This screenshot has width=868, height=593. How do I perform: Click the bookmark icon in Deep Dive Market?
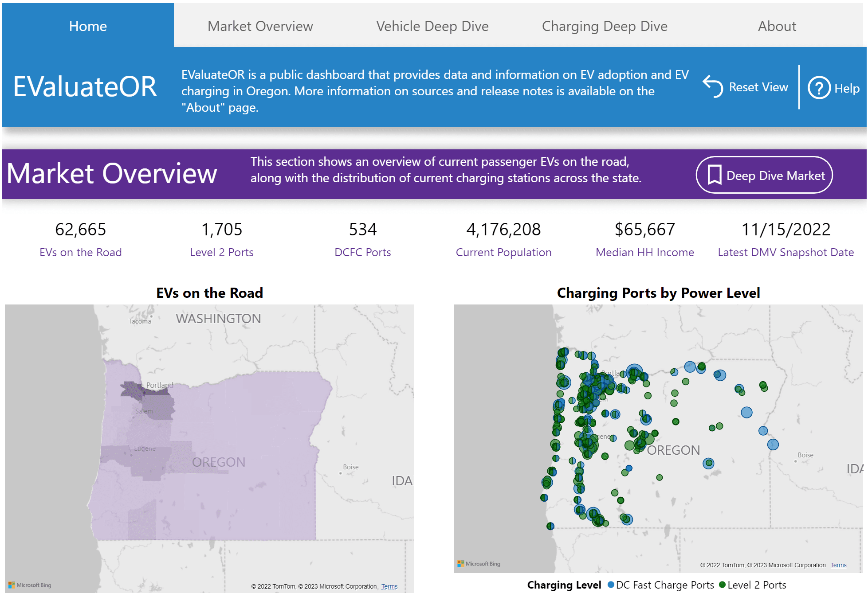pyautogui.click(x=714, y=175)
